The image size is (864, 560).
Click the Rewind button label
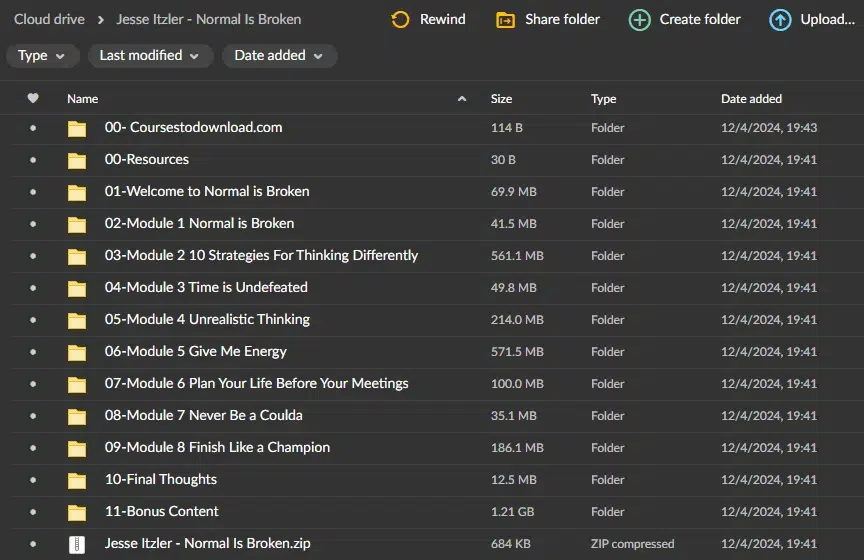point(442,19)
